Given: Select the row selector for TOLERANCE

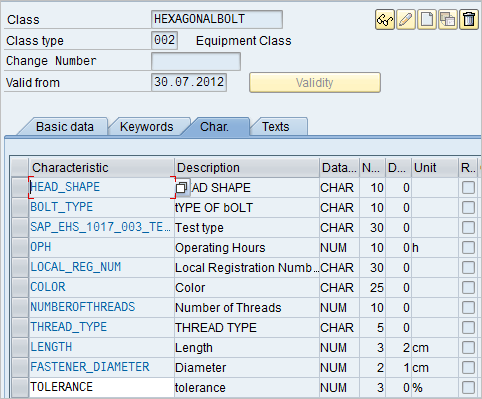Looking at the screenshot, I should 20,388.
